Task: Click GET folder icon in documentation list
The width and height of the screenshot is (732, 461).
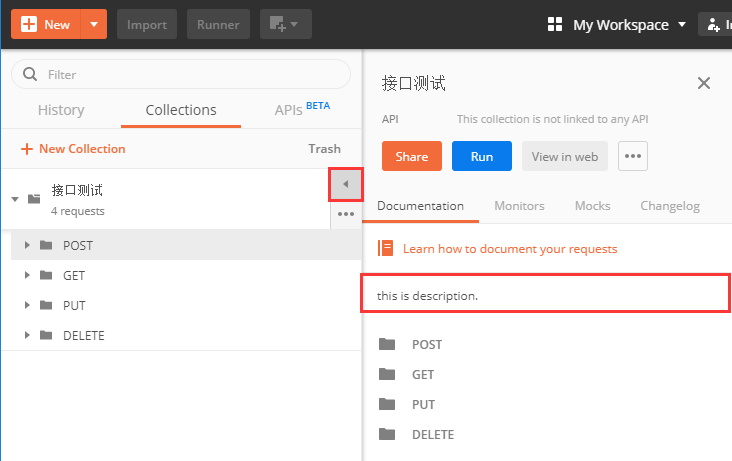Action: (x=387, y=374)
